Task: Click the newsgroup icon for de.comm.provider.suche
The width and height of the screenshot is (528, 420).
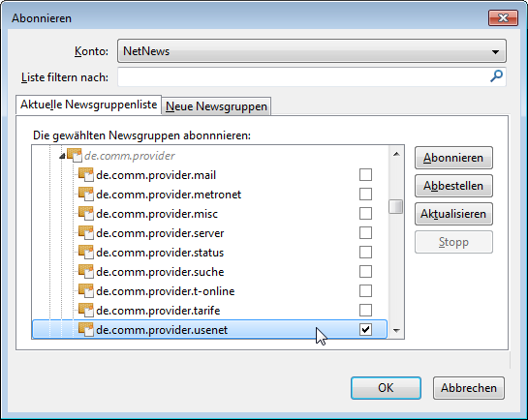Action: 86,271
